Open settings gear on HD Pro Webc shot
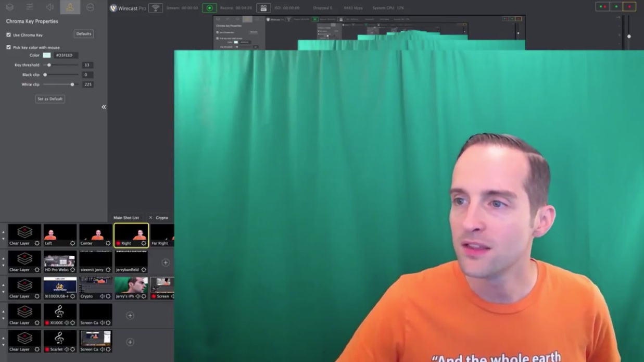 tap(72, 270)
